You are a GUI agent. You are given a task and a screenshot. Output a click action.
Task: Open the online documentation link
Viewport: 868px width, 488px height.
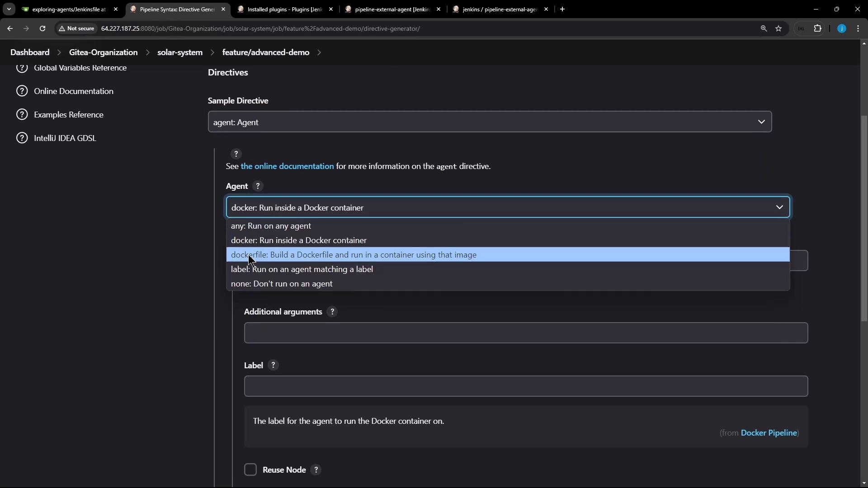(287, 166)
